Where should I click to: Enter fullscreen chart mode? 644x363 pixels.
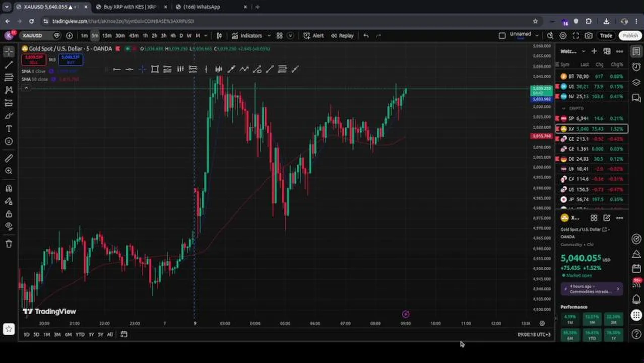[x=576, y=36]
